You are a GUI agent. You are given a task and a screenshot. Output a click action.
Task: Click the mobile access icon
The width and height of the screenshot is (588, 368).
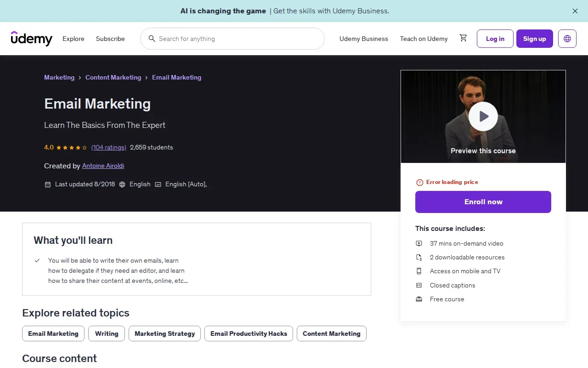419,271
